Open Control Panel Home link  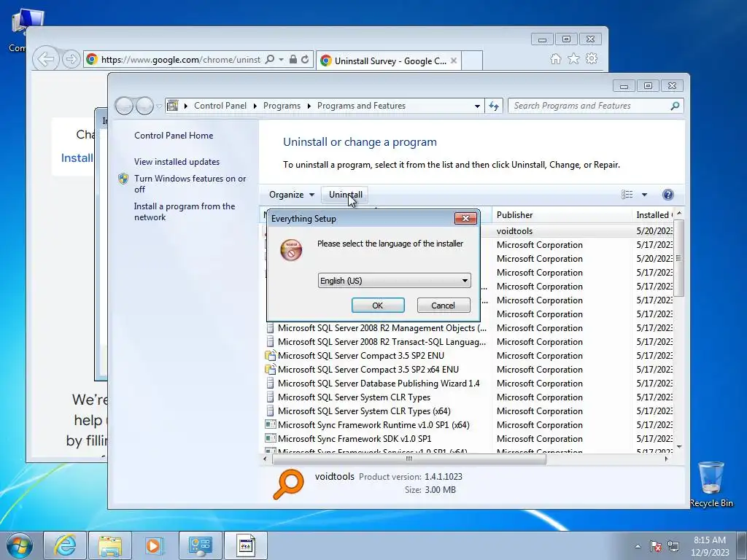coord(174,135)
